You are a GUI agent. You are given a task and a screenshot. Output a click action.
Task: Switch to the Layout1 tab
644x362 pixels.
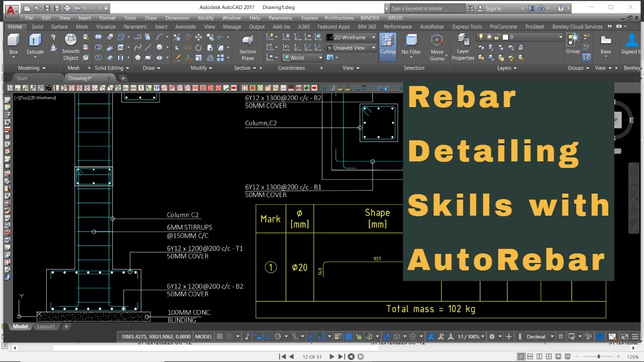coord(46,326)
